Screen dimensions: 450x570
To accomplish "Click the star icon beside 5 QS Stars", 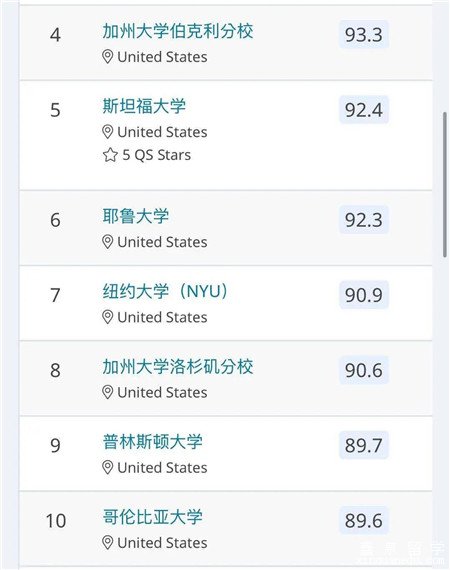I will [110, 155].
